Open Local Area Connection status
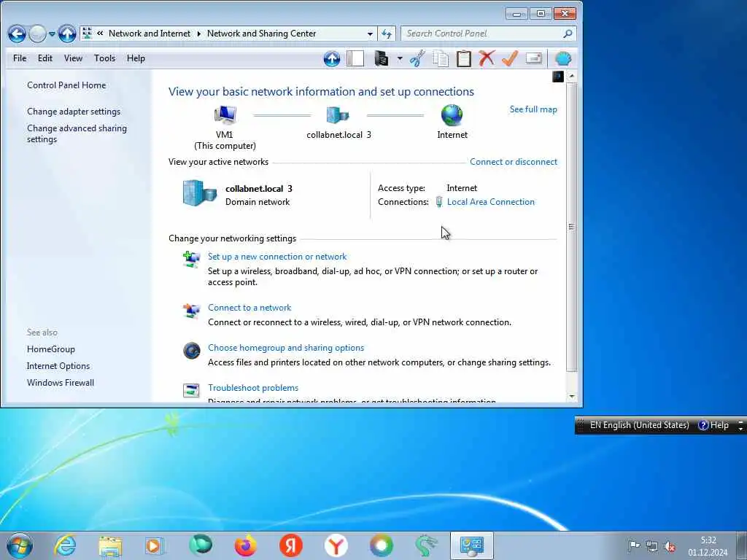 coord(490,202)
